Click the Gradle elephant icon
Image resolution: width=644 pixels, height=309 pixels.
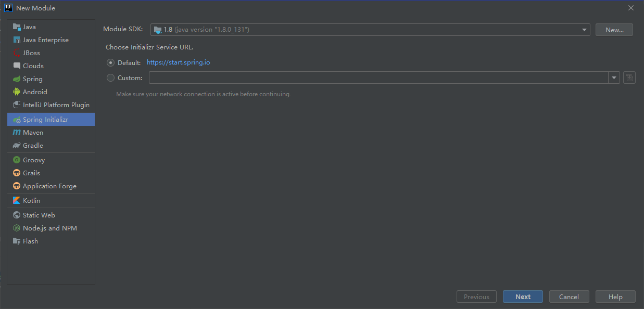click(x=17, y=146)
